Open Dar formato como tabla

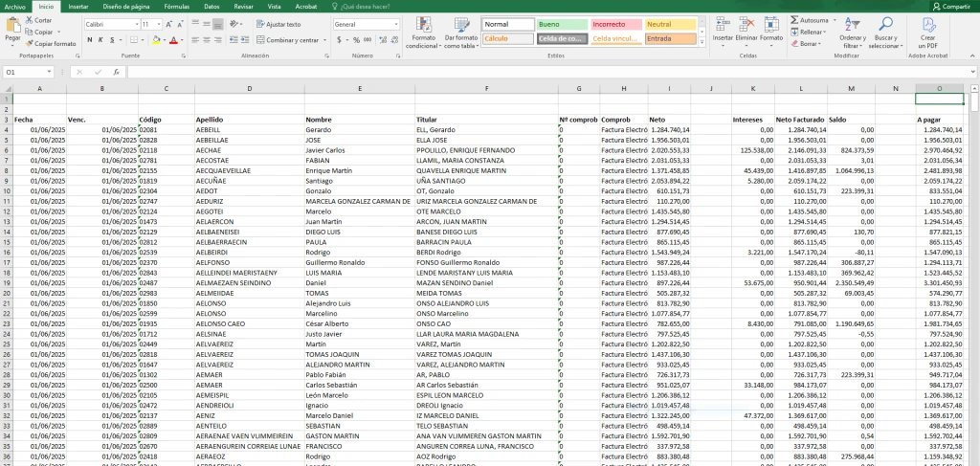click(x=460, y=33)
